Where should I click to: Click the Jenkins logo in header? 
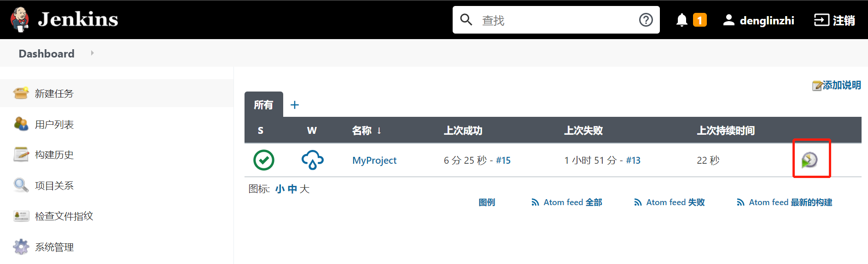pos(64,19)
